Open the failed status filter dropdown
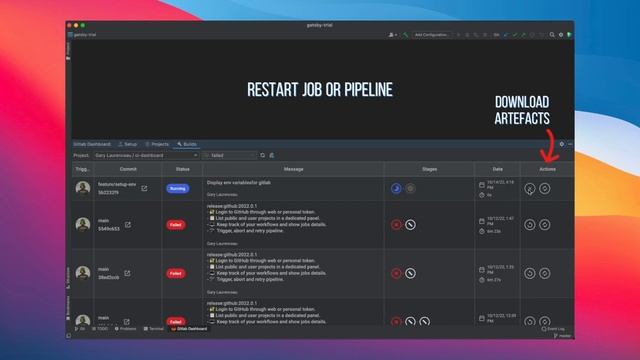Screen dimensions: 640x360 230,156
